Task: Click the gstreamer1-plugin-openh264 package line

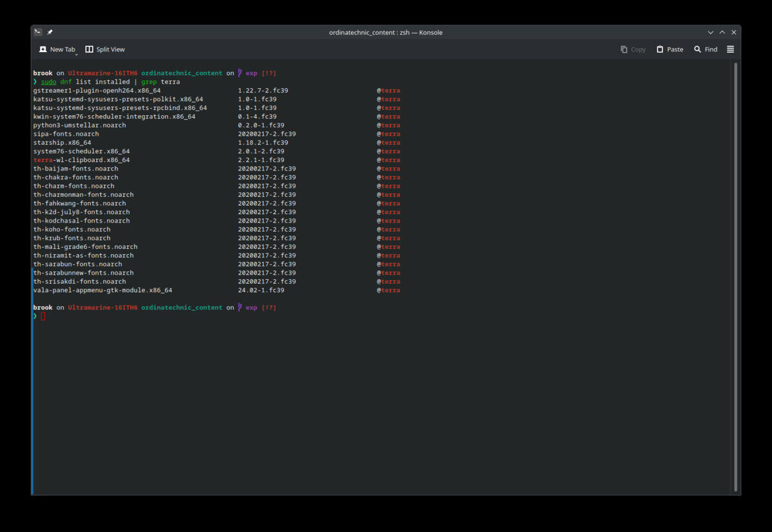Action: 216,91
